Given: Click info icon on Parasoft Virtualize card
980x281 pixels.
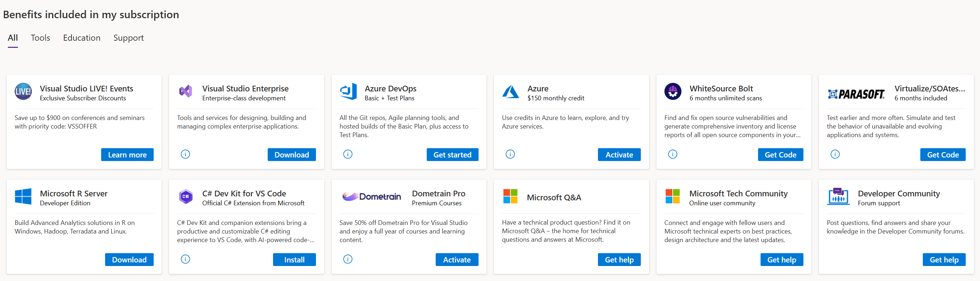Looking at the screenshot, I should click(835, 154).
